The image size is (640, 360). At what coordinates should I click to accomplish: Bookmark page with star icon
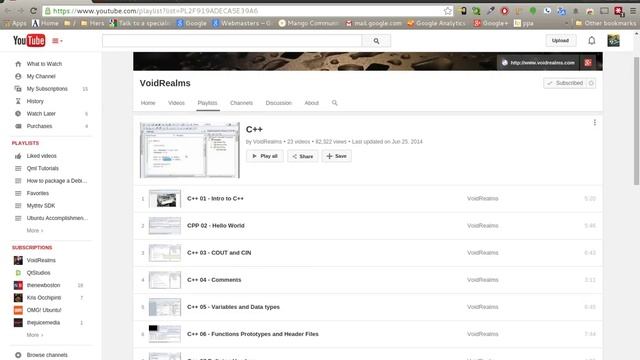click(x=448, y=11)
